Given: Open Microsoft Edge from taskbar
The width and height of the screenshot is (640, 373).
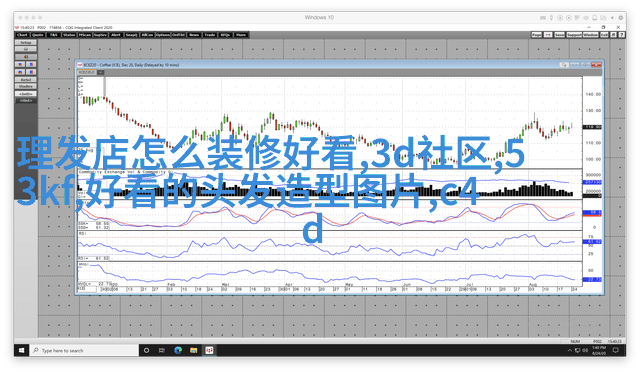Looking at the screenshot, I should click(x=178, y=350).
